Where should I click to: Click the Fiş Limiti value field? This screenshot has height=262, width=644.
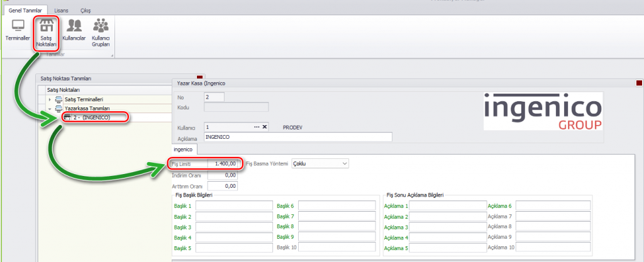point(223,163)
